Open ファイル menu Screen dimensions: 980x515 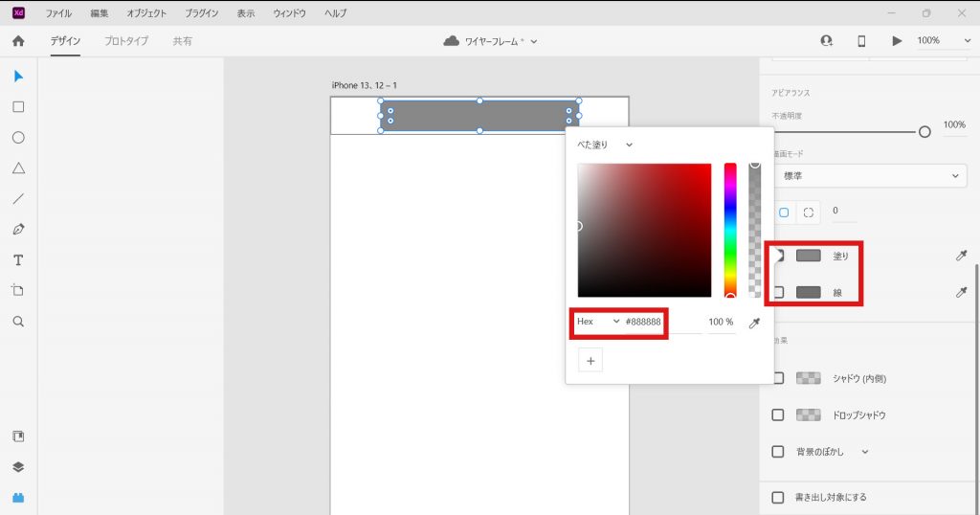click(x=58, y=12)
